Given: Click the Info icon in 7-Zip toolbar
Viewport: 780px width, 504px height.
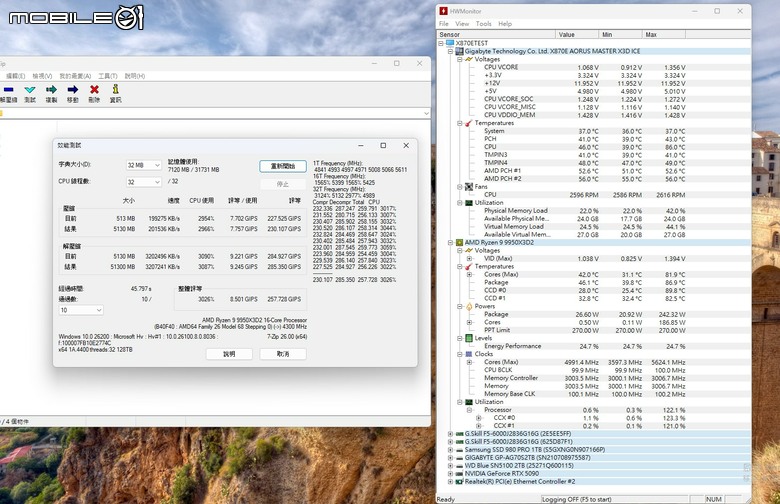Looking at the screenshot, I should coord(115,89).
